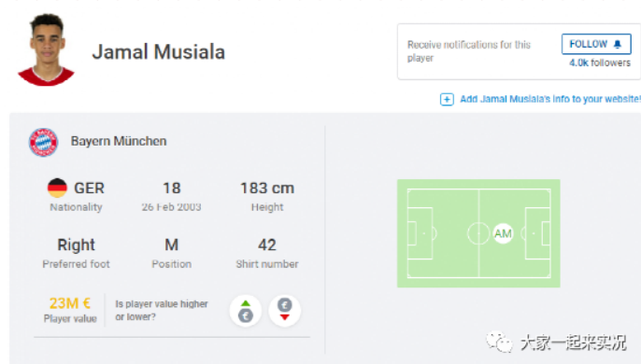The image size is (641, 364).
Task: Vote player value higher with green arrow
Action: 245,311
